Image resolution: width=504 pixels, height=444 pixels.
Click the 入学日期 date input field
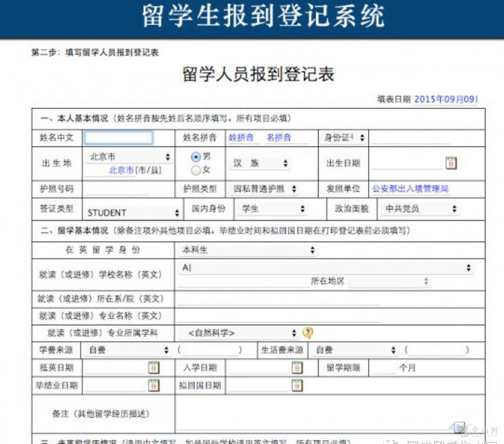259,368
